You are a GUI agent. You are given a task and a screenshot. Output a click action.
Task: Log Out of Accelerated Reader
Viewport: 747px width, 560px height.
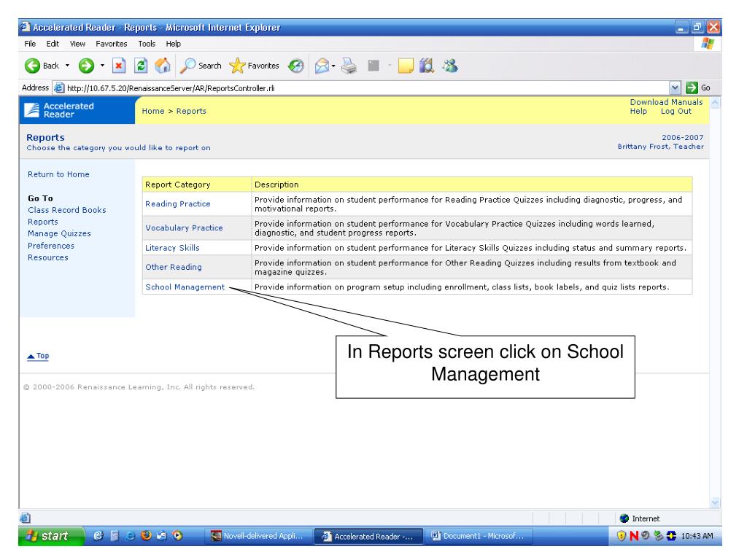click(x=676, y=111)
